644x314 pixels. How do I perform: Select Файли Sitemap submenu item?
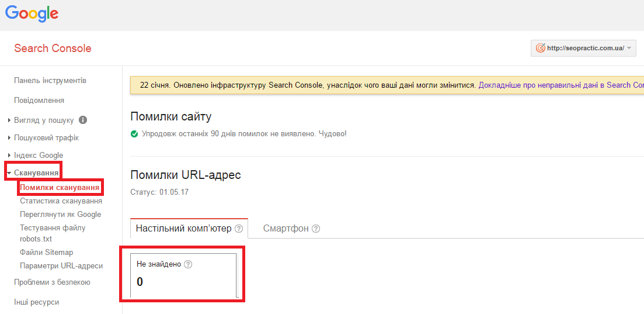pyautogui.click(x=46, y=252)
